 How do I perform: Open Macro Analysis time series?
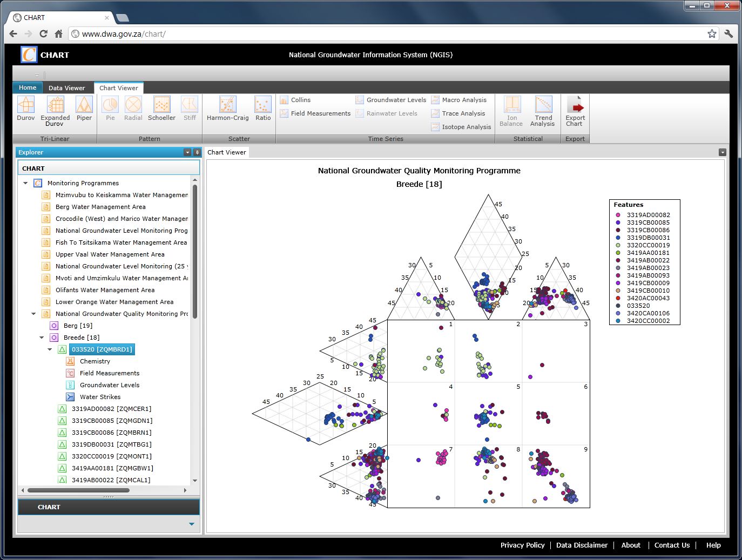(x=459, y=100)
